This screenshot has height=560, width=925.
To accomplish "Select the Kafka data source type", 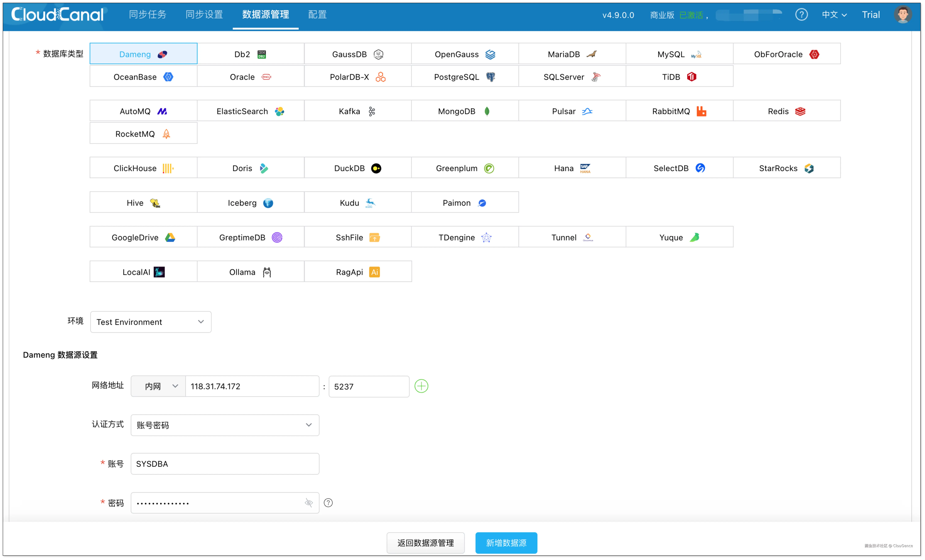I will point(357,111).
